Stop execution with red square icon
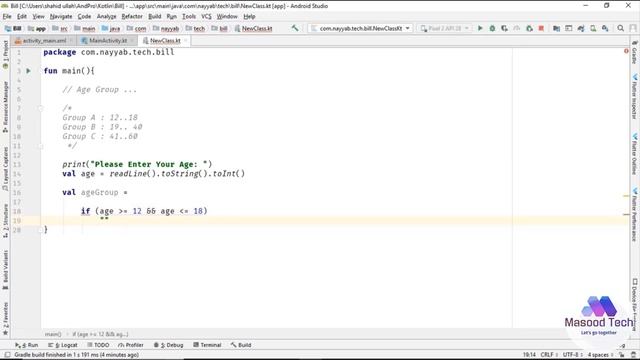 tap(541, 28)
